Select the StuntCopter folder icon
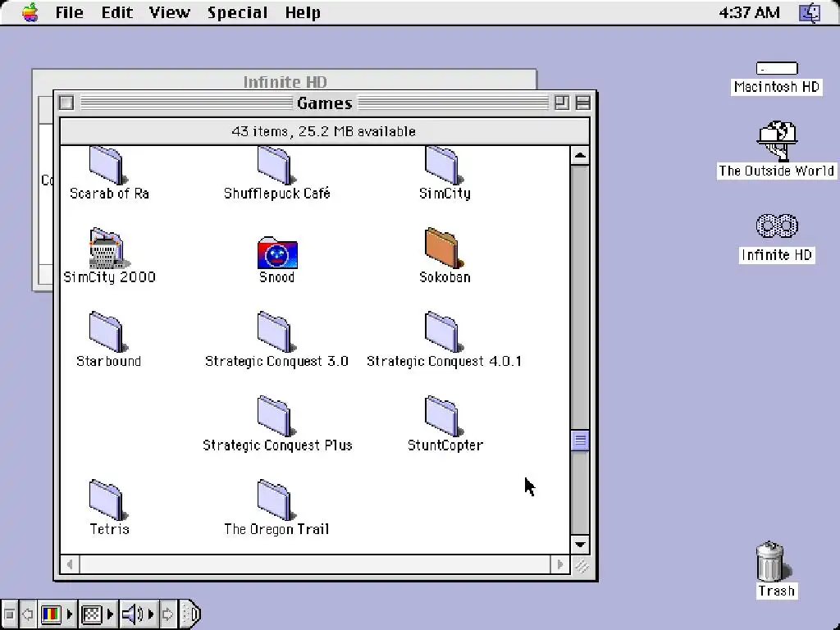The width and height of the screenshot is (840, 630). (444, 416)
